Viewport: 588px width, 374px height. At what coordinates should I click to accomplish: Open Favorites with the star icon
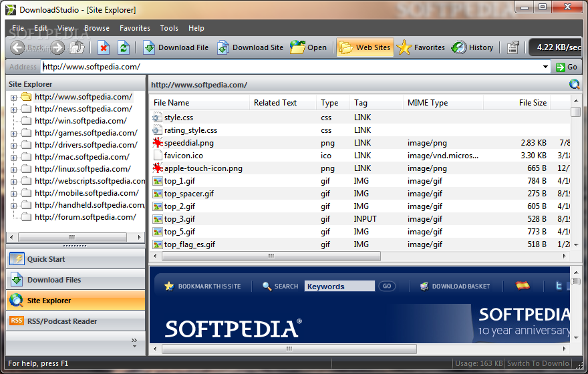pos(421,47)
